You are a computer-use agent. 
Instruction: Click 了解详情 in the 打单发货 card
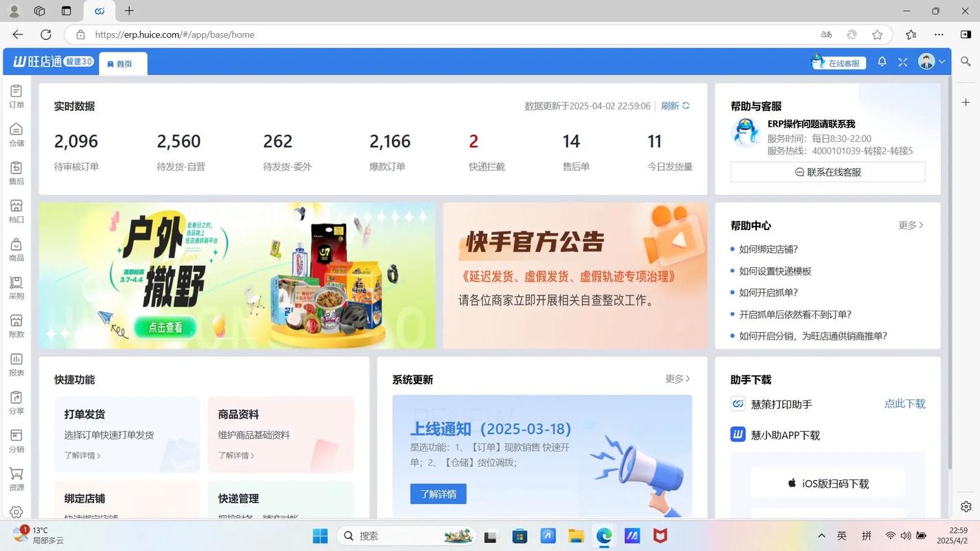[83, 455]
